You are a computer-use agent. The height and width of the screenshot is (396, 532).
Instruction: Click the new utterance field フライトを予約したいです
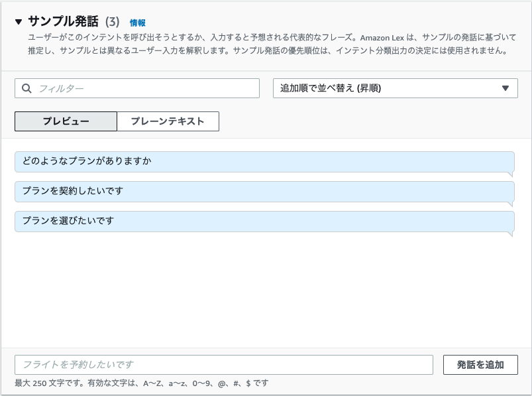(224, 365)
